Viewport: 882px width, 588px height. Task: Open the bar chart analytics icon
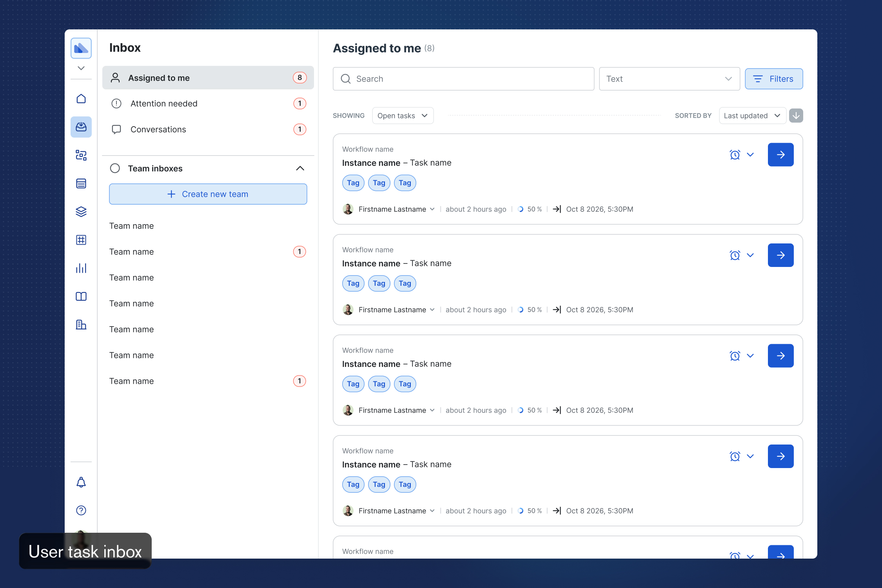[81, 268]
